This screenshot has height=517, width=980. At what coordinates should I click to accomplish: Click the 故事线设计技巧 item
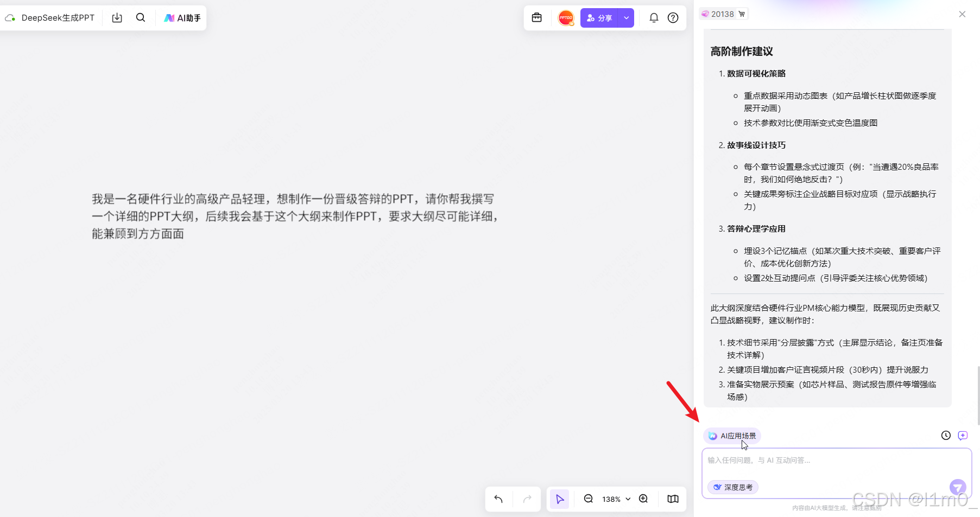[756, 145]
